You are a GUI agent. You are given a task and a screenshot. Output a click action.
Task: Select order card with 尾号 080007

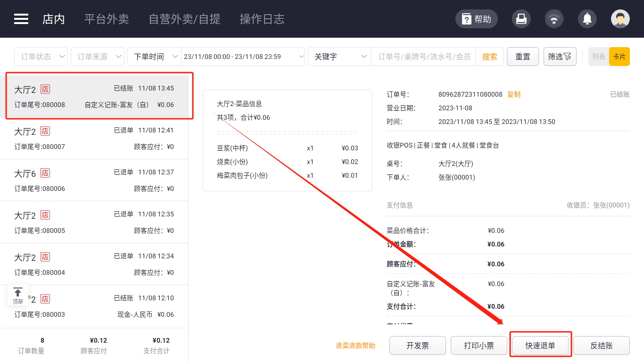(x=94, y=138)
